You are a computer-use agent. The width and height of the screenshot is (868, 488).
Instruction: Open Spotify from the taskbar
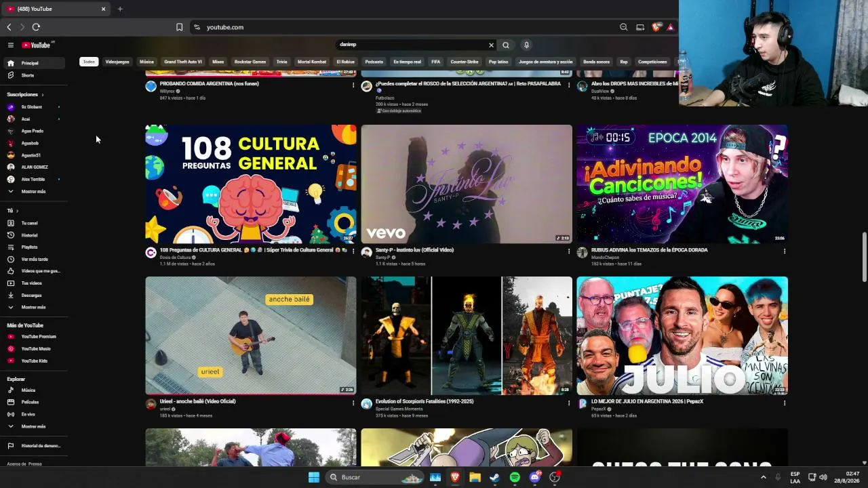point(515,477)
